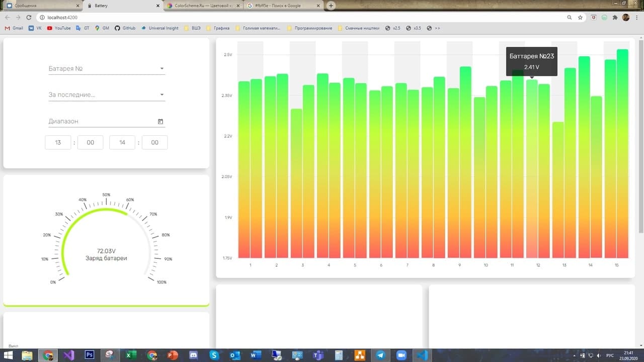Expand the Смачные ништяки bookmarks folder

(358, 28)
